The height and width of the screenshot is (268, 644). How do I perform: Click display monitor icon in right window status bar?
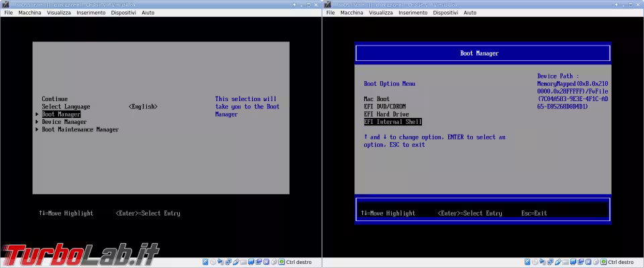(574, 262)
